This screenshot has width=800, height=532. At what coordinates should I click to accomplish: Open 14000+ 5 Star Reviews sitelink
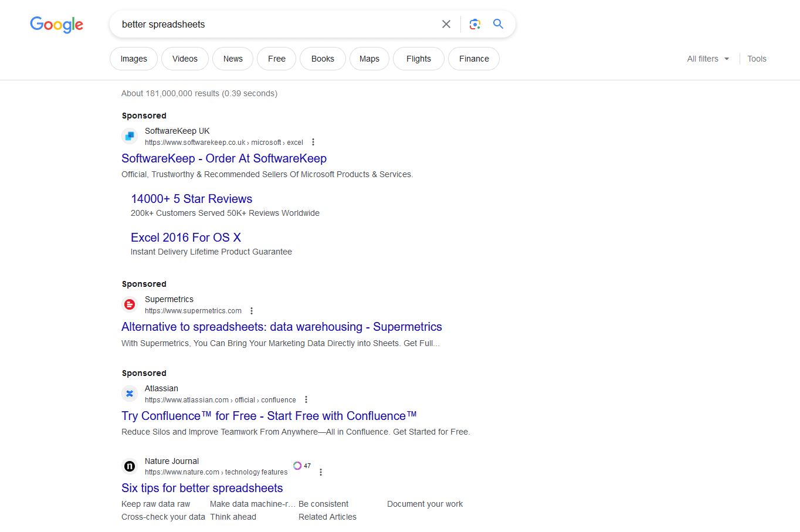point(191,199)
